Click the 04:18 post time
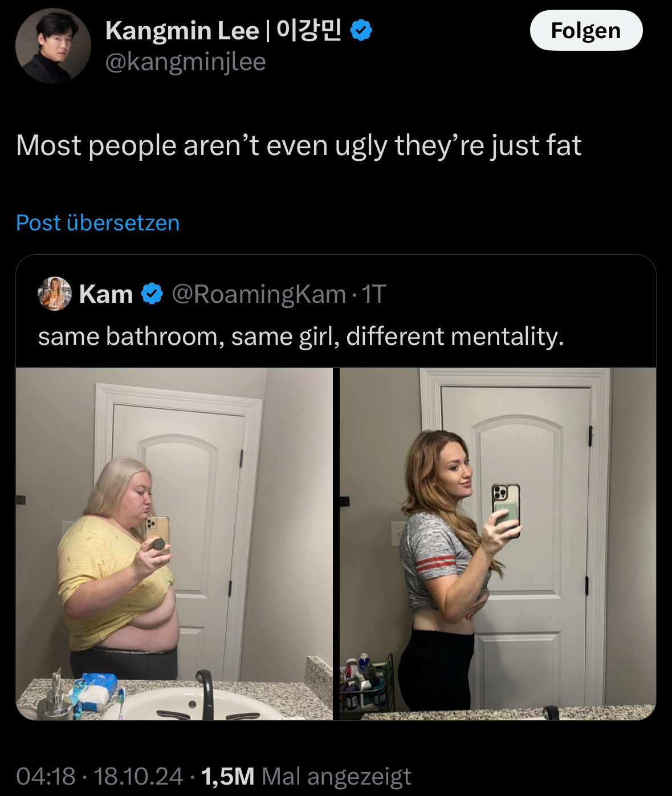Screen dimensions: 672x796 pyautogui.click(x=46, y=776)
